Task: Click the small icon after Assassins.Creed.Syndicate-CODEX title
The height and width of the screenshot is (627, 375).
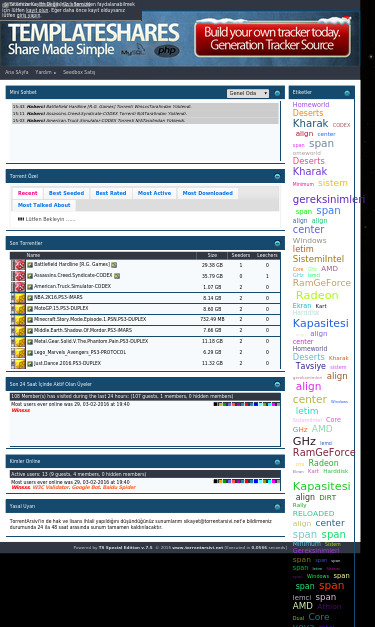Action: click(x=117, y=276)
